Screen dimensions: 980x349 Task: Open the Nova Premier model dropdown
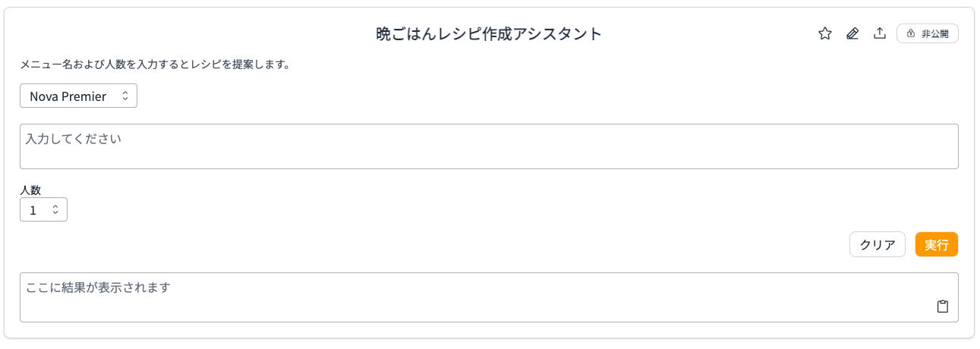pos(78,96)
